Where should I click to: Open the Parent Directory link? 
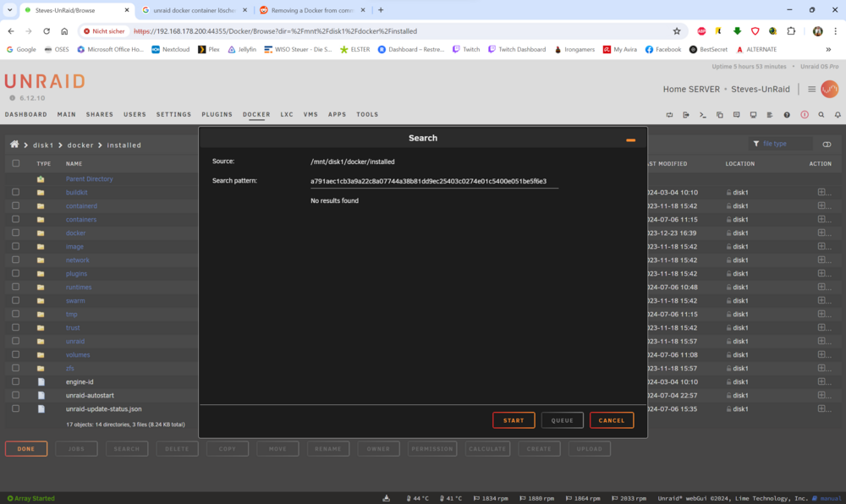pyautogui.click(x=89, y=179)
